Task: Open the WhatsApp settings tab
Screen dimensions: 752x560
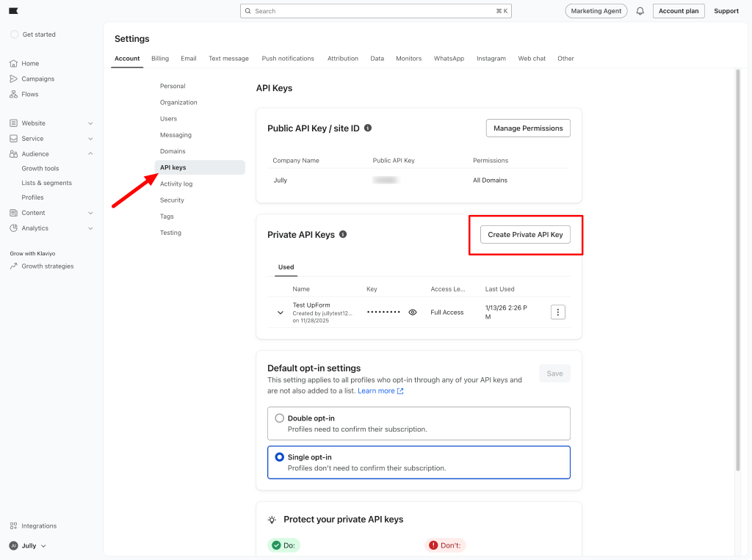Action: (x=449, y=59)
